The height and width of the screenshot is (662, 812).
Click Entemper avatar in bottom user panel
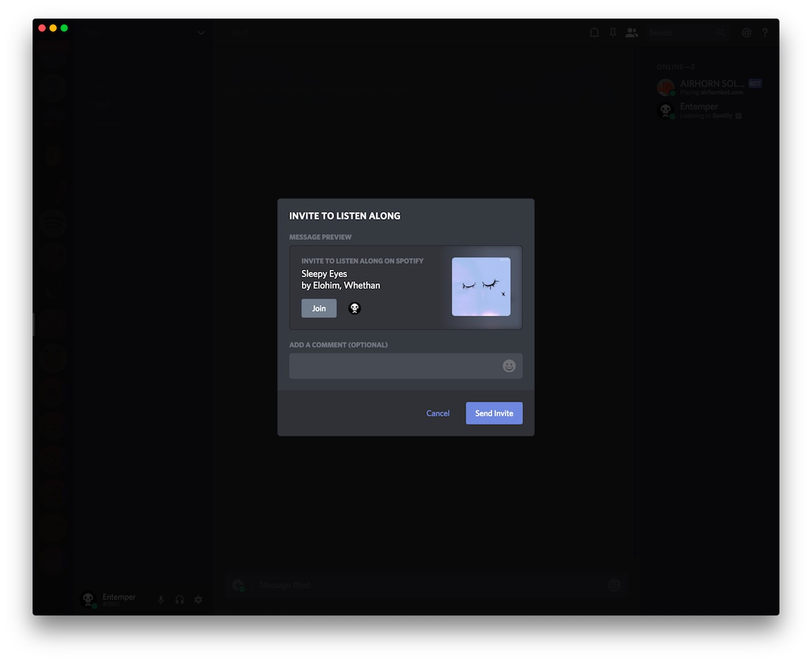pos(89,600)
